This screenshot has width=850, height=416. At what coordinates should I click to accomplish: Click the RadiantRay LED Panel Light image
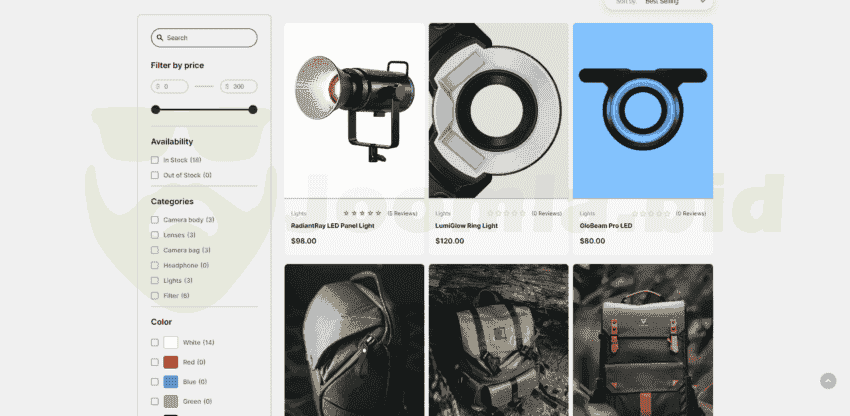(355, 110)
